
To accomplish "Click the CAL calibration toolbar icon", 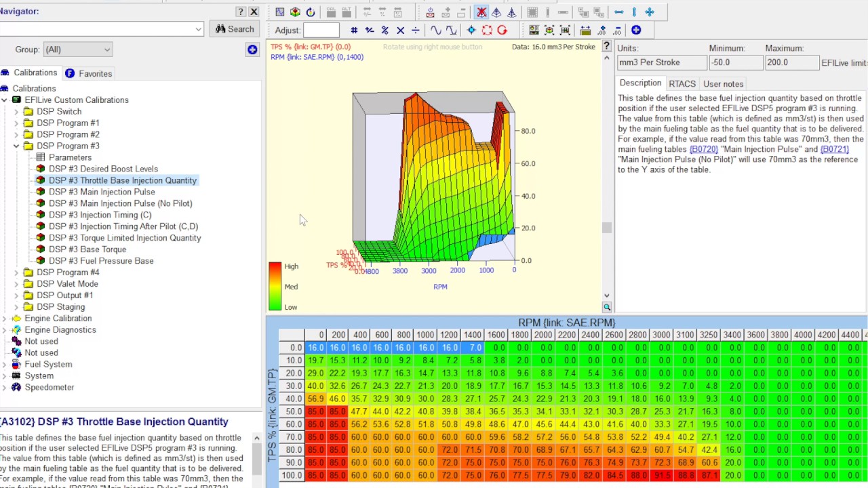I will click(331, 12).
